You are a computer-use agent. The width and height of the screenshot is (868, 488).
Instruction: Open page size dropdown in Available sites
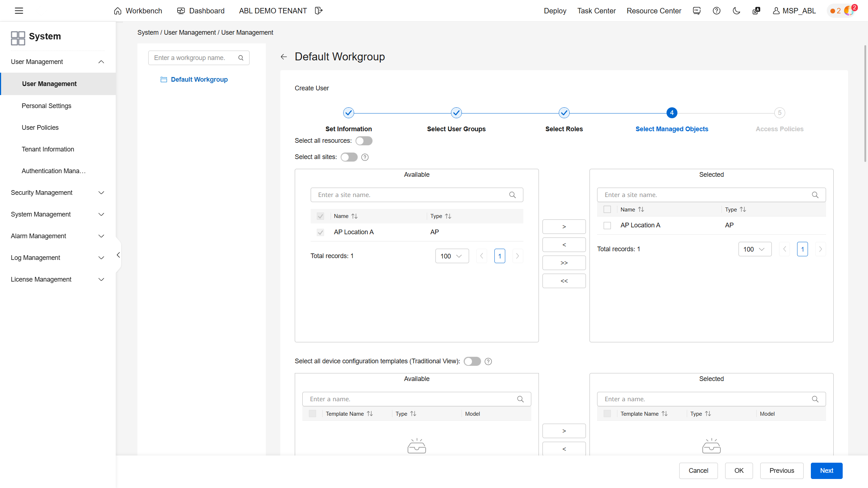(452, 256)
